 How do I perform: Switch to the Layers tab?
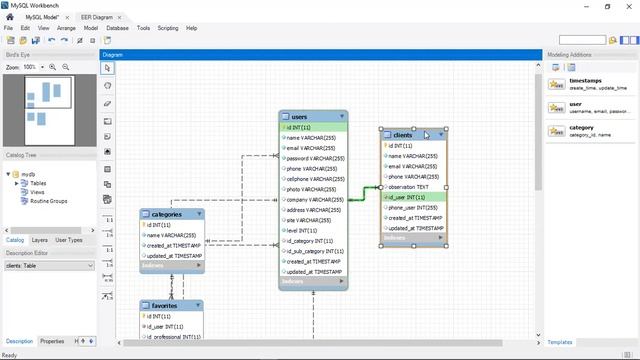pyautogui.click(x=40, y=240)
